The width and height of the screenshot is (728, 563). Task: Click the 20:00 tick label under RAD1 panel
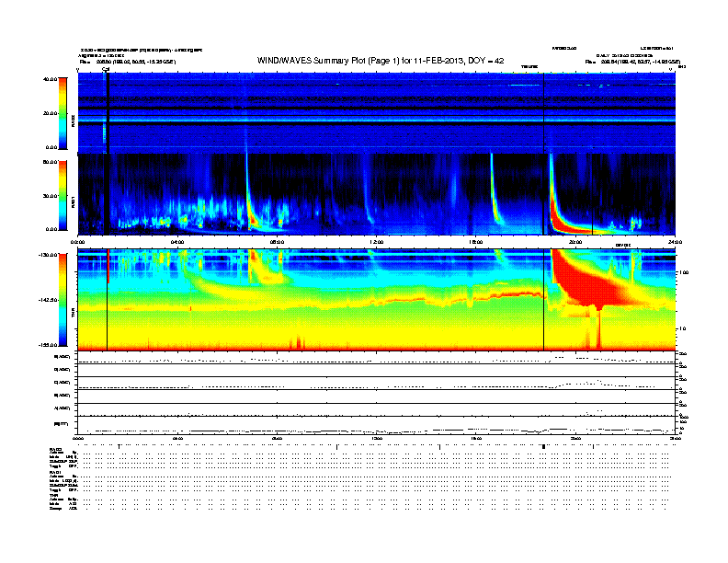575,242
